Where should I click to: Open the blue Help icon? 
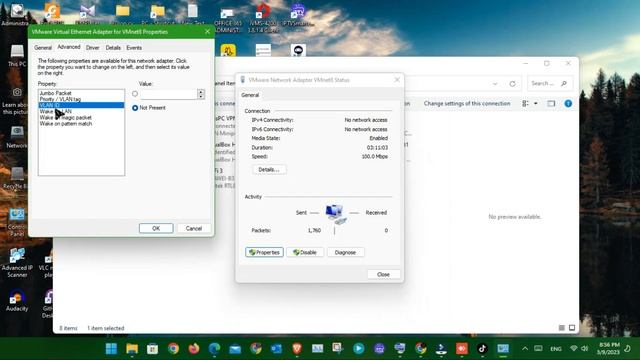568,104
